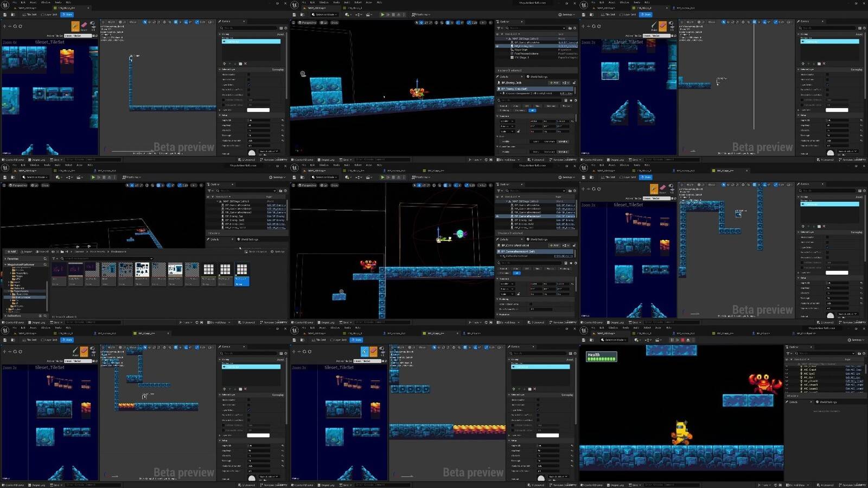This screenshot has height=488, width=868.
Task: Pause the running game in the Health gameplay window
Action: tap(672, 340)
